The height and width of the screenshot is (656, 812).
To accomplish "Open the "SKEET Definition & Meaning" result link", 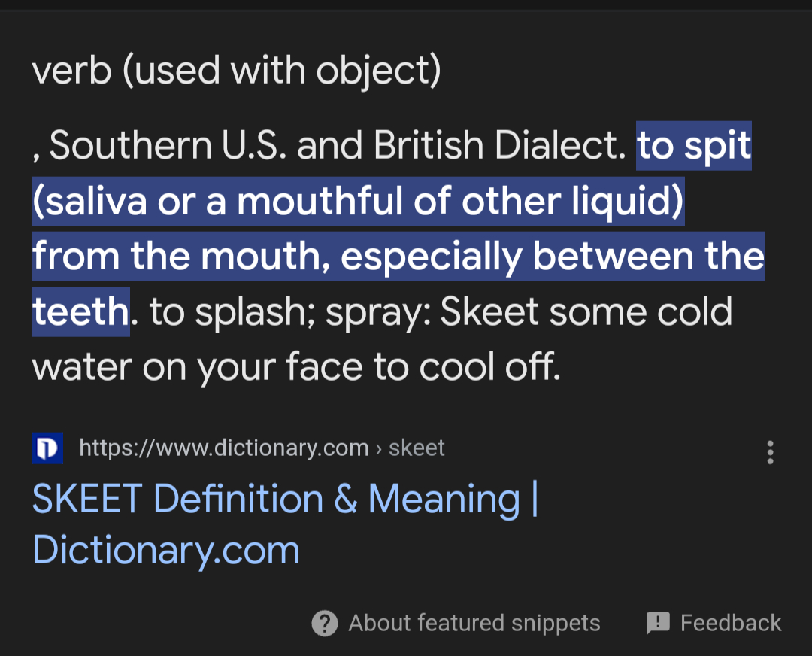I will tap(284, 500).
